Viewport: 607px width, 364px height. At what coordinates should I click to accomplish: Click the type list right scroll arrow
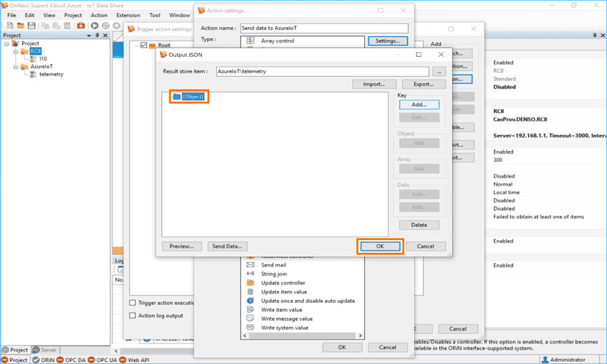[x=360, y=336]
